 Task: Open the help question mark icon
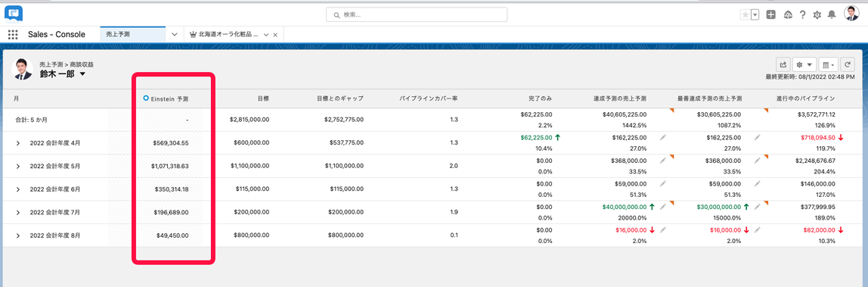tap(802, 15)
